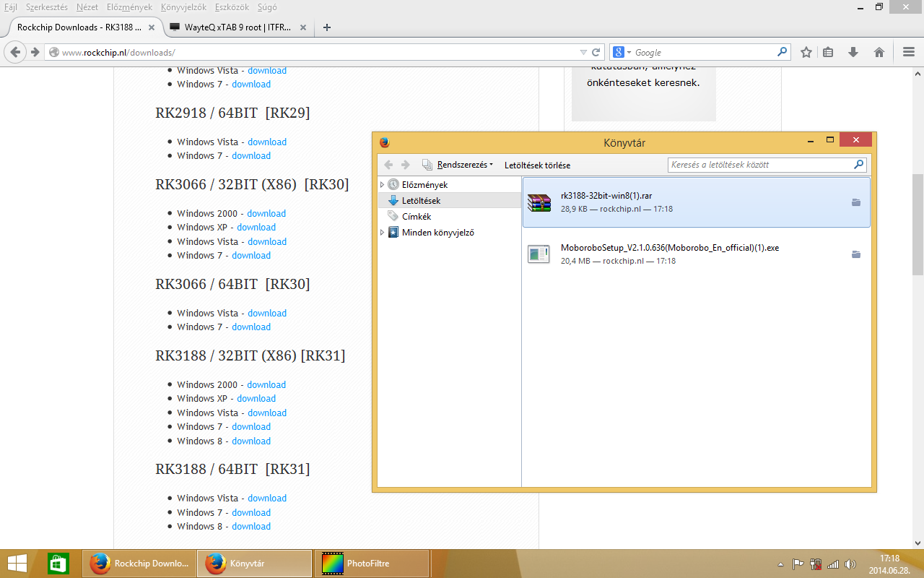Show the bookmarks list icon in toolbar
The width and height of the screenshot is (924, 578).
pyautogui.click(x=828, y=52)
